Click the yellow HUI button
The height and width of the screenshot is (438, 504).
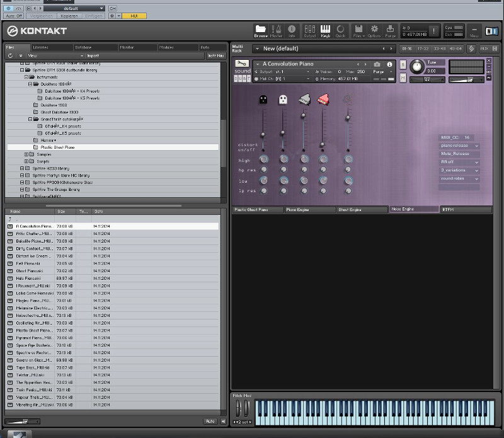click(134, 16)
